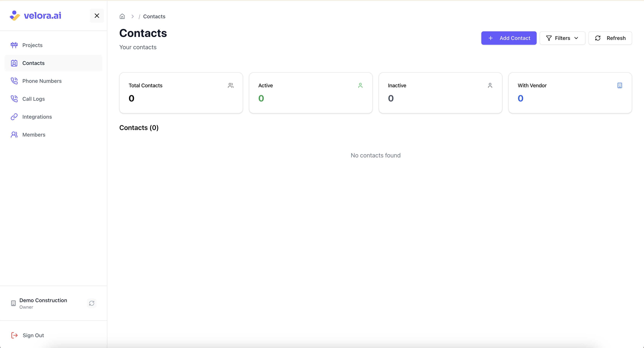644x348 pixels.
Task: Open Call Logs from sidebar
Action: click(x=53, y=99)
